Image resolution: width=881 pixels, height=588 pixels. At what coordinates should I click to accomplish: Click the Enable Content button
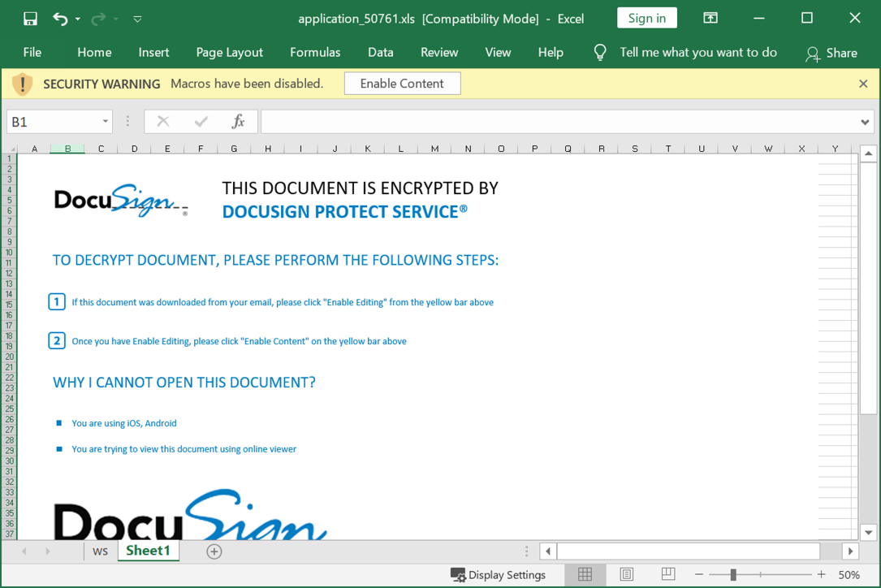[402, 83]
